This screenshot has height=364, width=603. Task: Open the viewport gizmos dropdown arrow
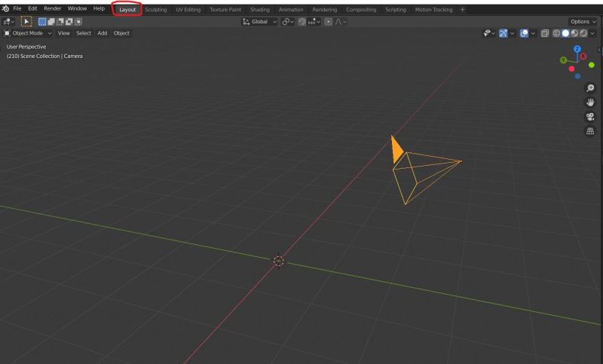513,33
